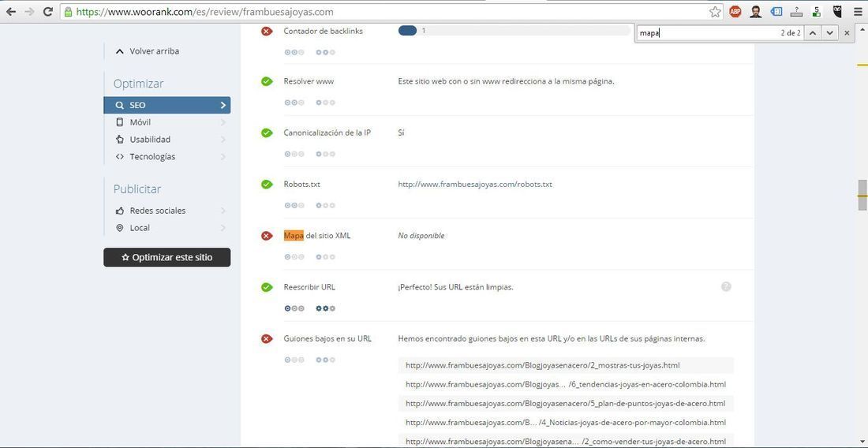The width and height of the screenshot is (868, 448).
Task: Go back with the browser back arrow
Action: click(x=11, y=12)
